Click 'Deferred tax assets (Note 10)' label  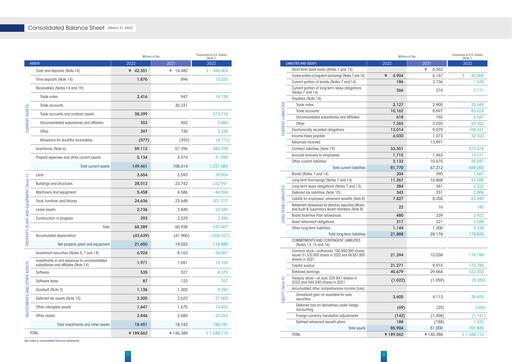[58, 298]
